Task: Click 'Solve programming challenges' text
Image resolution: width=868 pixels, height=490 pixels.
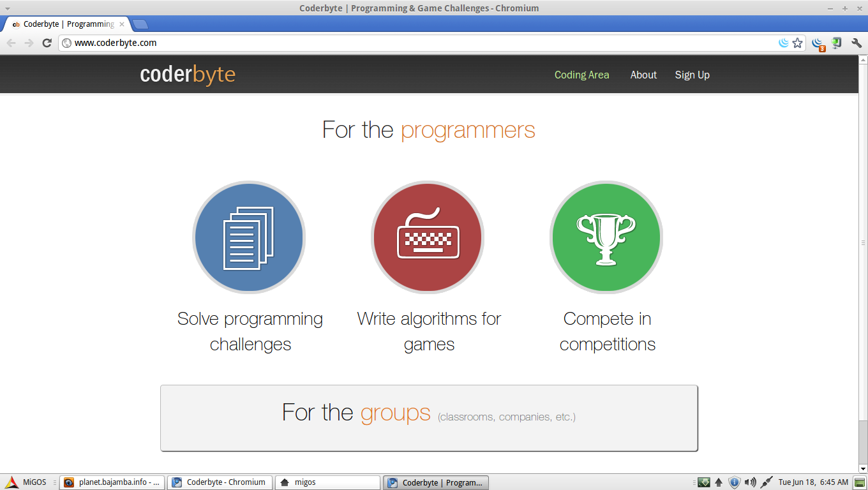Action: point(250,331)
